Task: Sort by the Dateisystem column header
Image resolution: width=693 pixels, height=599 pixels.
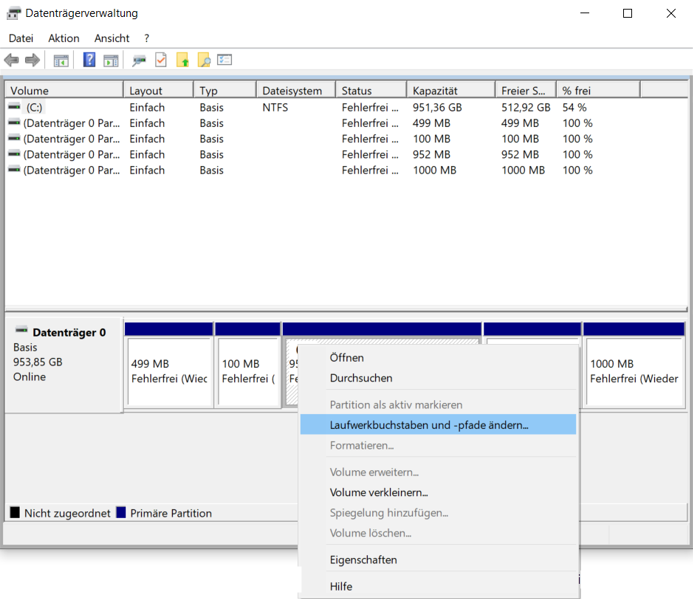Action: point(294,90)
